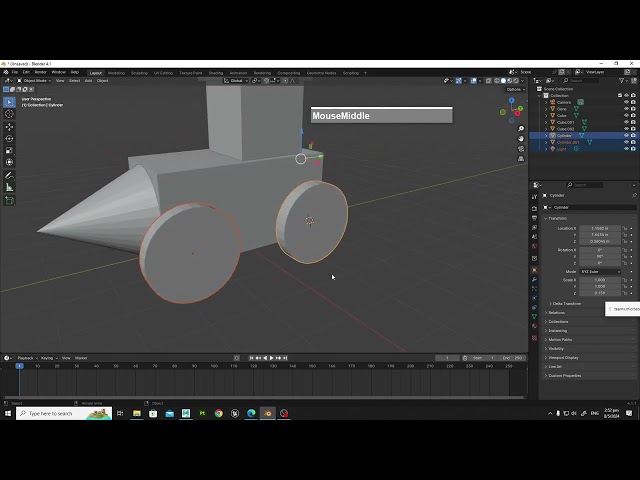This screenshot has width=640, height=480.
Task: Open the viewport Add menu
Action: click(x=88, y=81)
